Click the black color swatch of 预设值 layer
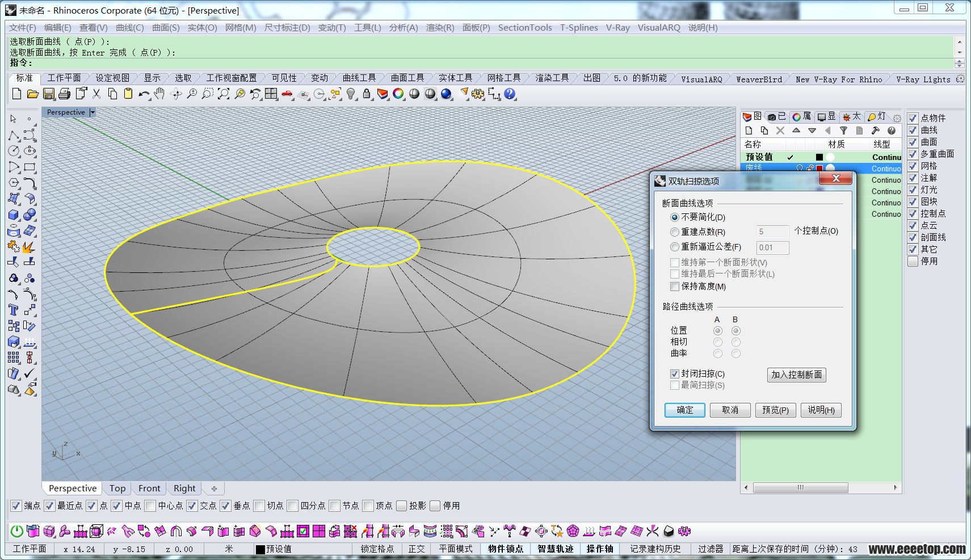The width and height of the screenshot is (971, 560). click(819, 157)
